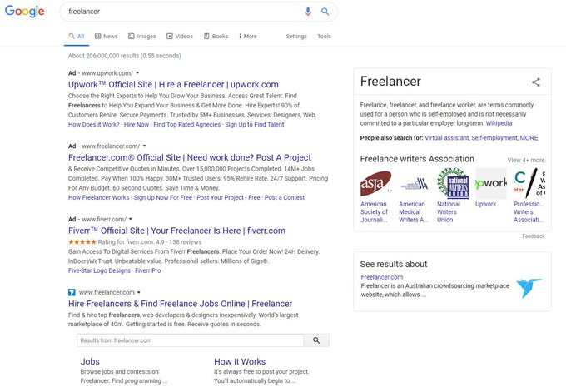Share the Freelancer knowledge panel
Screen dimensions: 566x392
pos(536,82)
